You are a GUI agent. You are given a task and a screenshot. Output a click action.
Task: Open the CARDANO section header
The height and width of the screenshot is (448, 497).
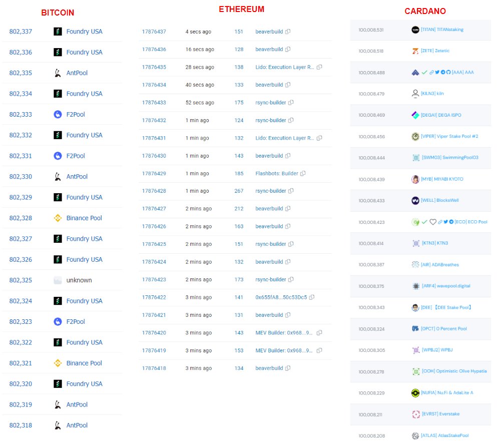[x=425, y=11]
